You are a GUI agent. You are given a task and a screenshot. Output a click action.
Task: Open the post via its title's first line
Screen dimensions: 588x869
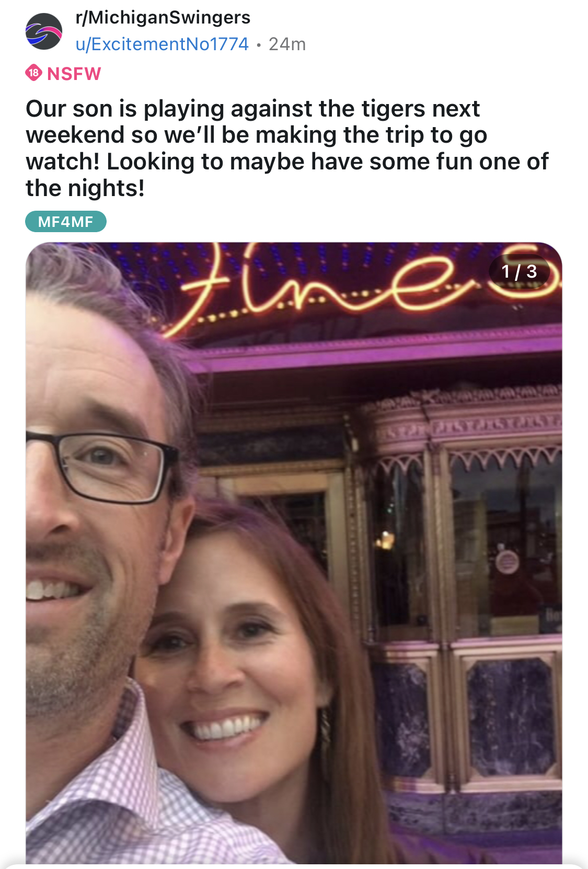[252, 109]
